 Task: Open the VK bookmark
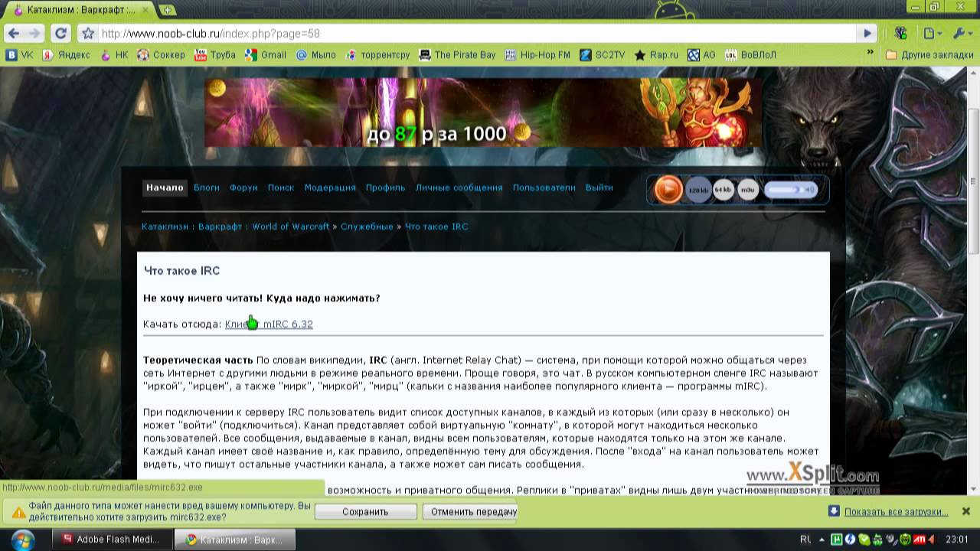20,55
